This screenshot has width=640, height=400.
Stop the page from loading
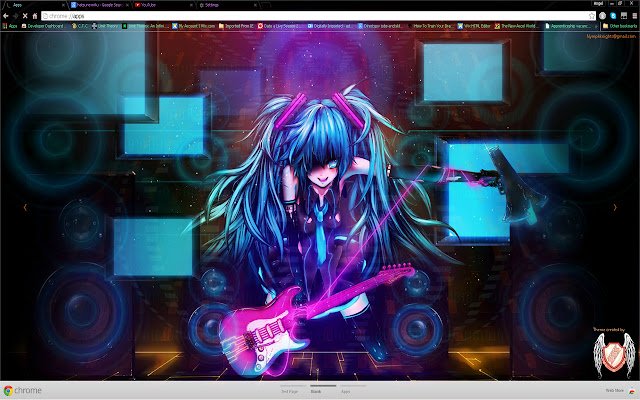pos(25,16)
